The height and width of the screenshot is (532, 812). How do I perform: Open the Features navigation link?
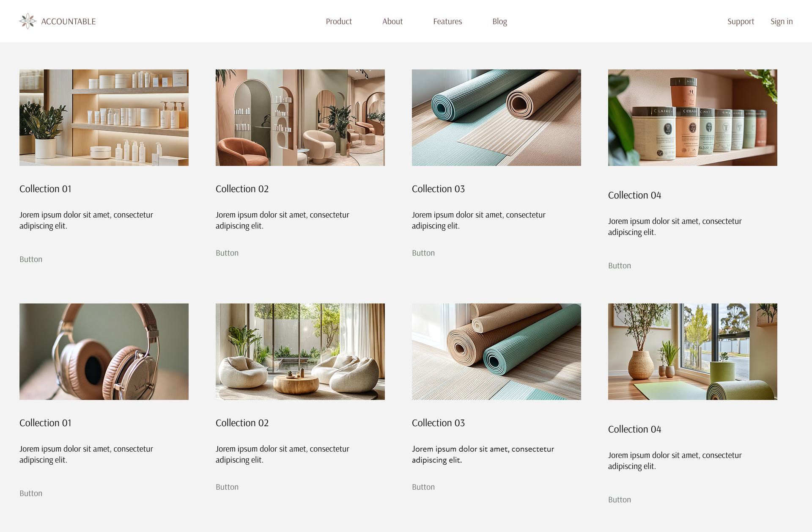click(447, 22)
